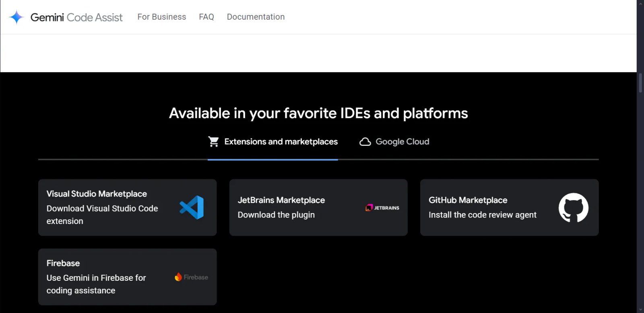This screenshot has width=644, height=313.
Task: Go to Documentation in the header
Action: point(256,17)
